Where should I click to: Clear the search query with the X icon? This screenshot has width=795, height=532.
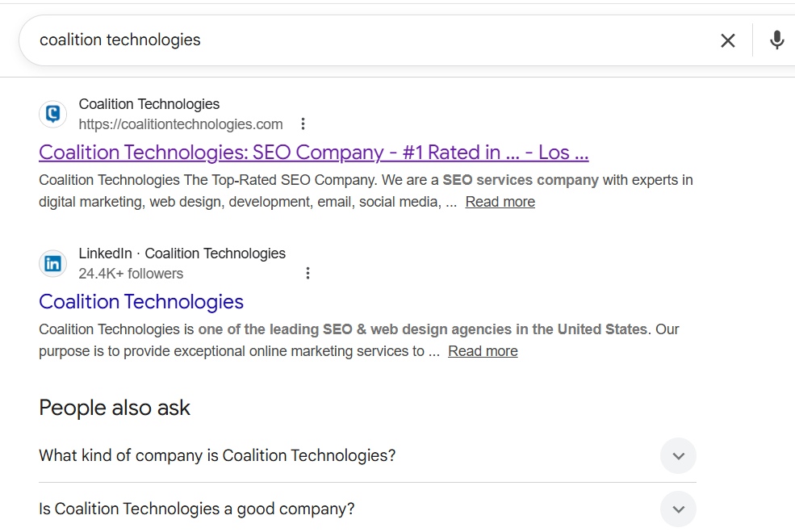coord(727,40)
